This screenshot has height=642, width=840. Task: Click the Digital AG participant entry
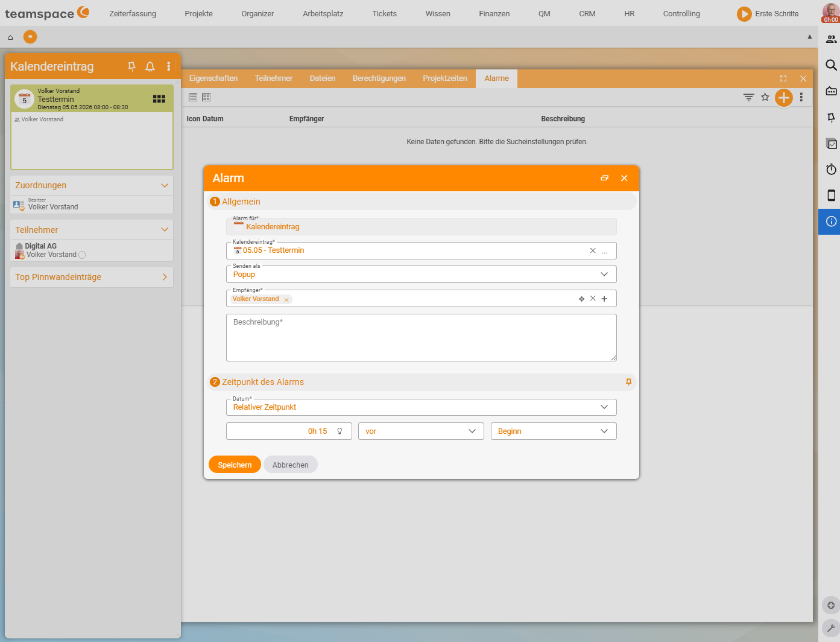pyautogui.click(x=41, y=246)
